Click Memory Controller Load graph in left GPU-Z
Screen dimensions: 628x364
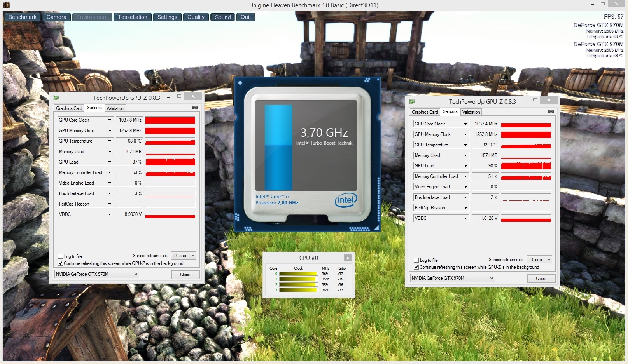coord(170,172)
